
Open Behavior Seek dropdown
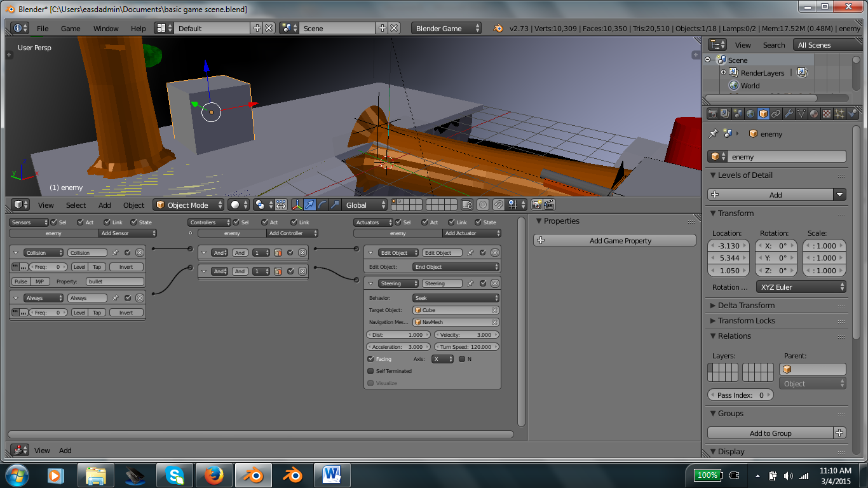pos(456,298)
